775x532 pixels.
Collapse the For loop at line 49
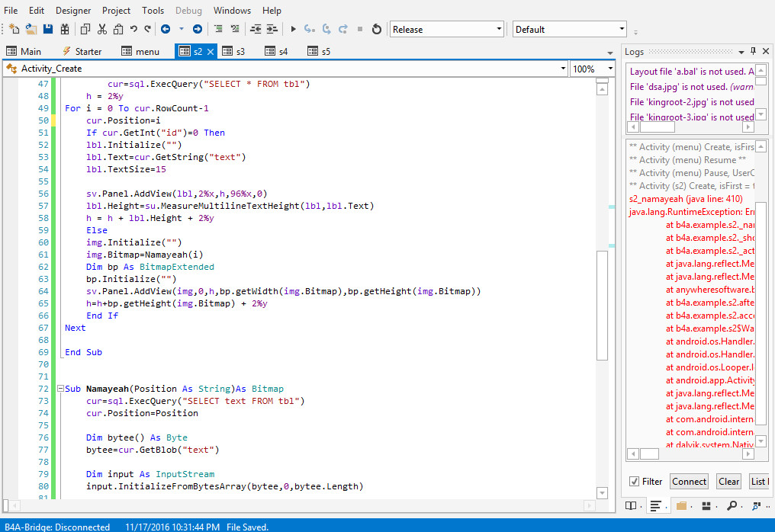tap(60, 108)
